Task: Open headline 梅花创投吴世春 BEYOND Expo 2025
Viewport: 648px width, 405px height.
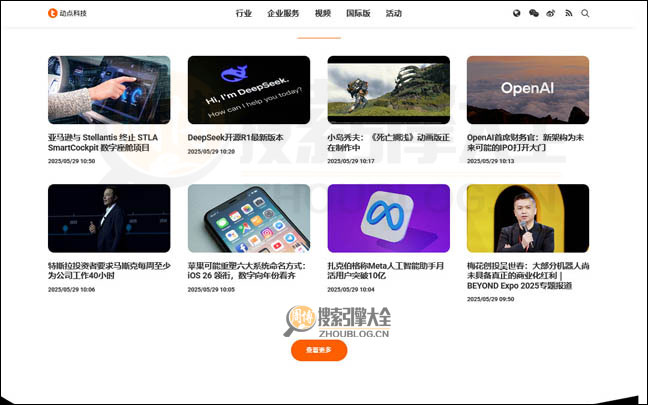Action: coord(528,276)
